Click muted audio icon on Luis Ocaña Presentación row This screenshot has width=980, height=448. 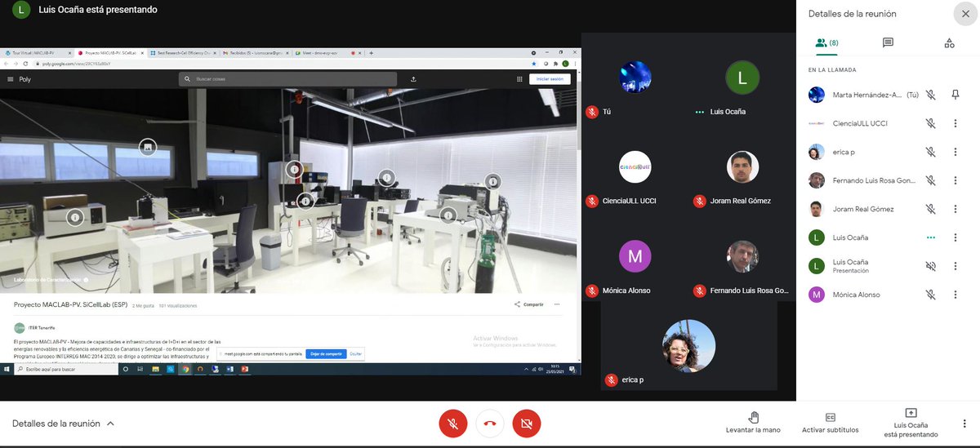click(930, 266)
